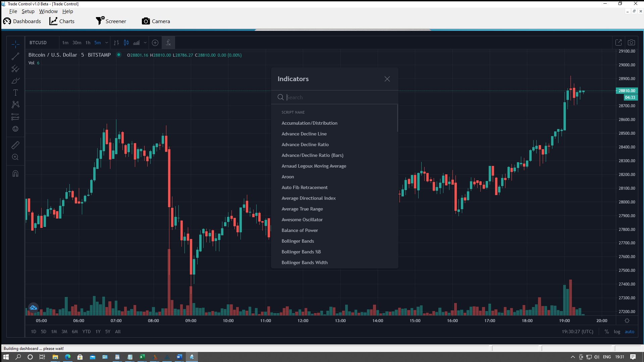Set the date range to 5D
Screen dimensions: 644x362
44,331
